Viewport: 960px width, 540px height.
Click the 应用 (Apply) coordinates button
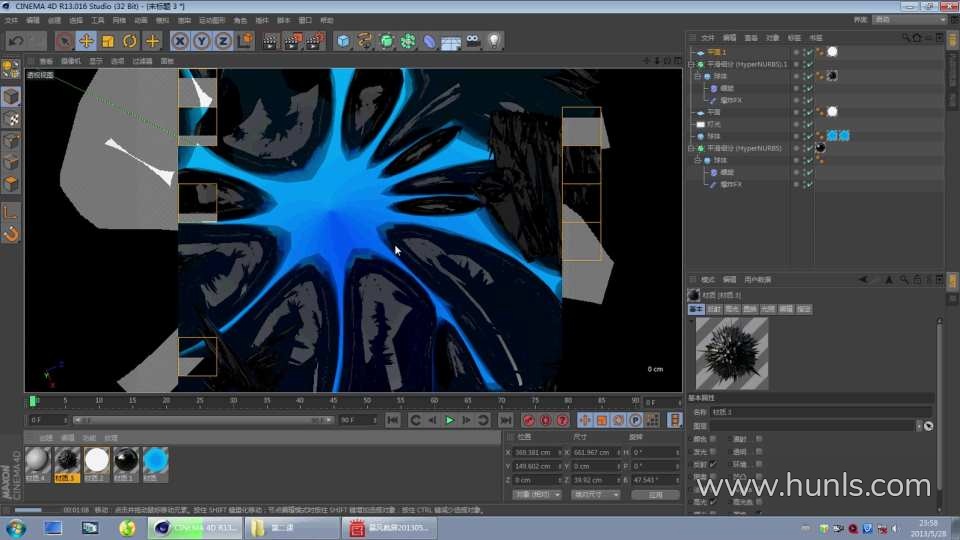point(655,494)
